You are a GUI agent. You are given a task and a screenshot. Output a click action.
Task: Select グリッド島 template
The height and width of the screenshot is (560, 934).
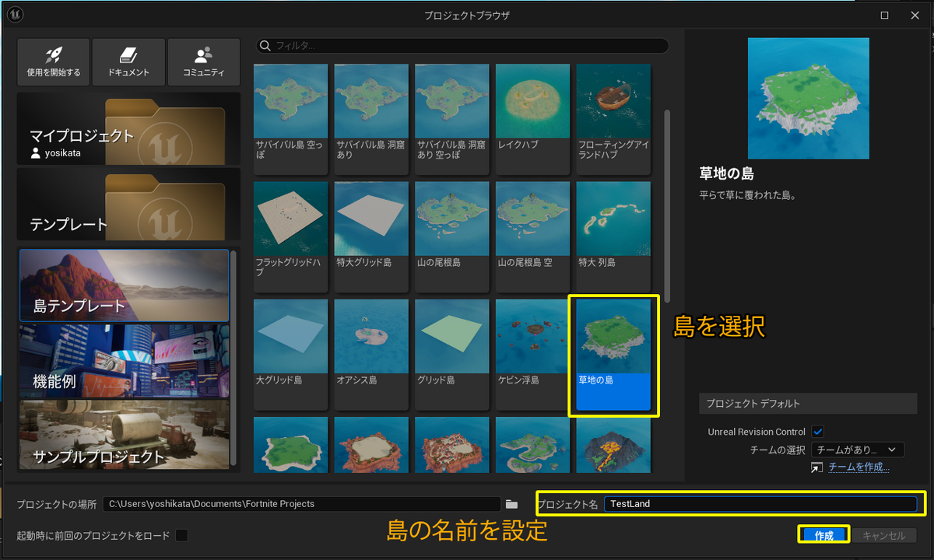pyautogui.click(x=453, y=355)
